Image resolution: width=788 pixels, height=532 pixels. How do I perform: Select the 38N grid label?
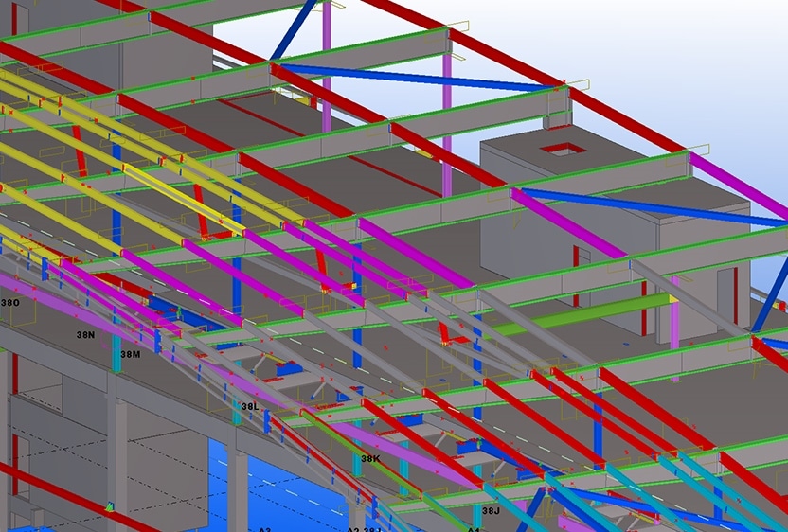pos(85,335)
